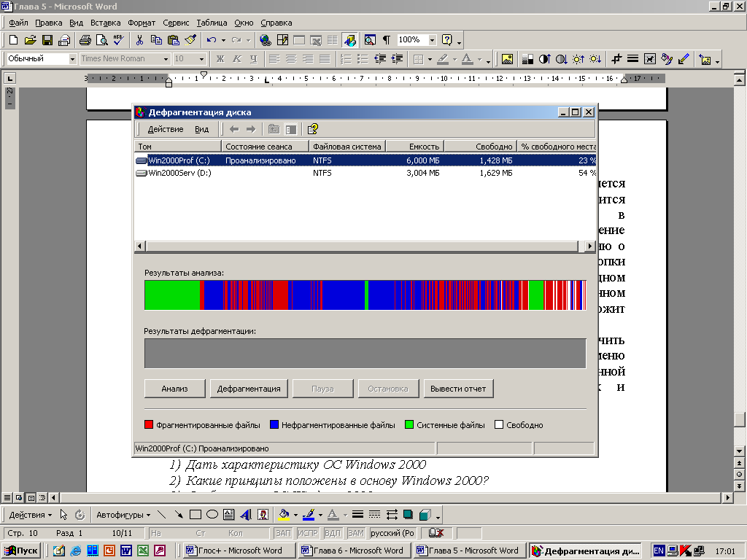Click the Insert WordArt icon
747x560 pixels.
point(246,515)
